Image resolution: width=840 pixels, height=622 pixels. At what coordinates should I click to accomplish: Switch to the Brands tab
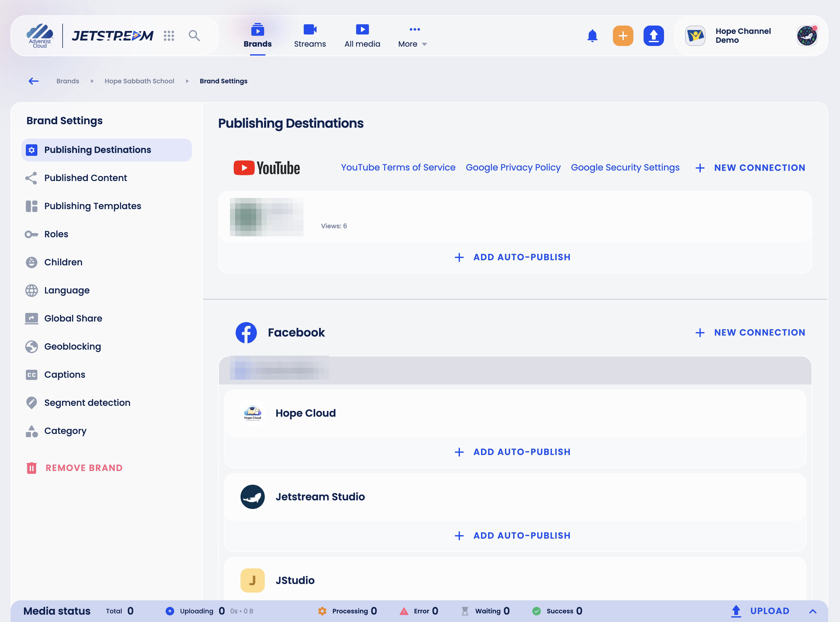click(x=257, y=36)
